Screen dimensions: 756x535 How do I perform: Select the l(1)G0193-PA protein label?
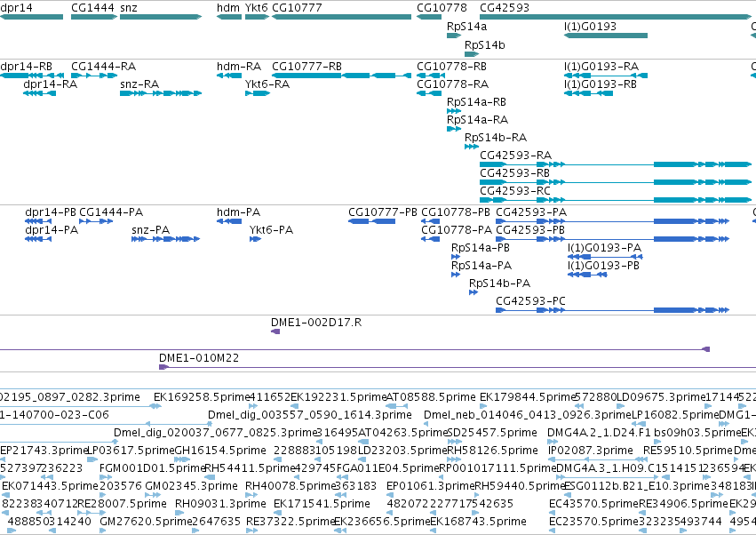pyautogui.click(x=605, y=248)
